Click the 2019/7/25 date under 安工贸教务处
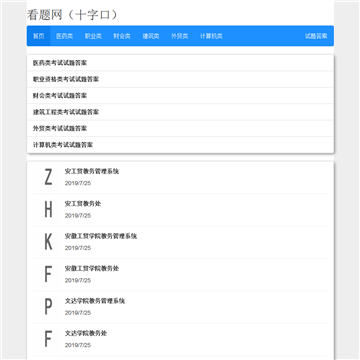The height and width of the screenshot is (360, 360). tap(78, 216)
